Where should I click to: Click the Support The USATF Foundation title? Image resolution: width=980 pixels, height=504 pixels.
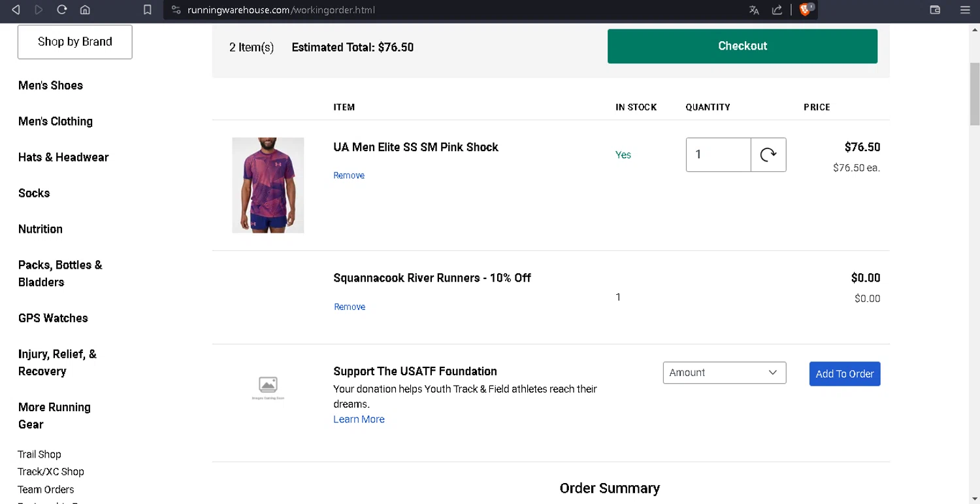(415, 371)
